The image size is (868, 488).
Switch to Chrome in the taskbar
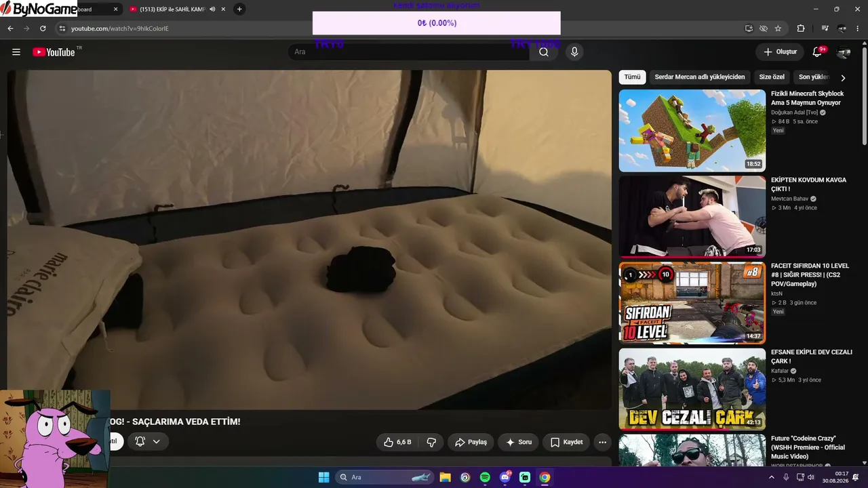[x=545, y=477]
